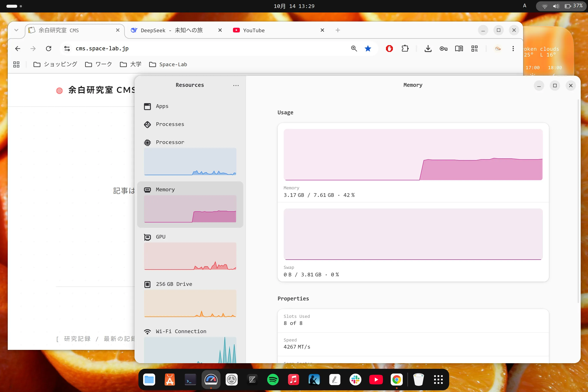Screen dimensions: 588x392
Task: Open Slack from the dock
Action: click(355, 380)
